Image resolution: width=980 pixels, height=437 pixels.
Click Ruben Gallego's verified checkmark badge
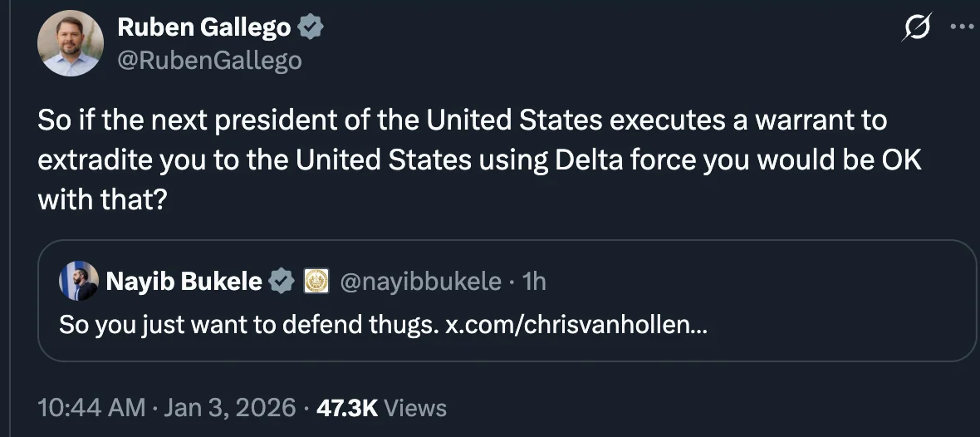[x=311, y=27]
